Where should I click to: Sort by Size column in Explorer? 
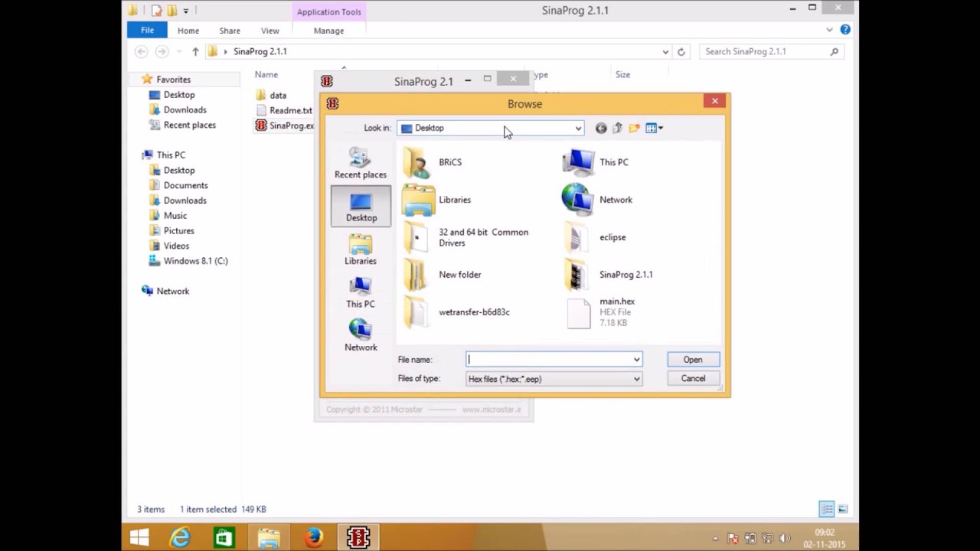622,75
